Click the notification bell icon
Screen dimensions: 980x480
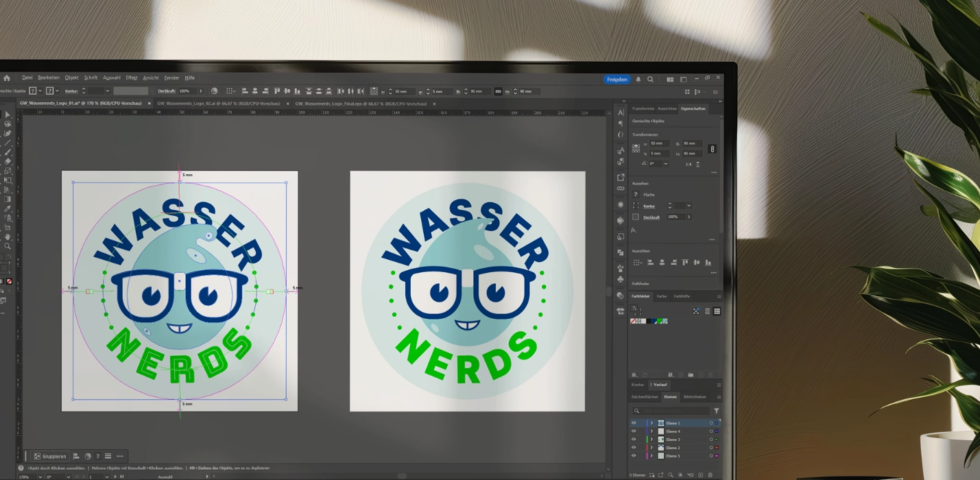(x=638, y=80)
